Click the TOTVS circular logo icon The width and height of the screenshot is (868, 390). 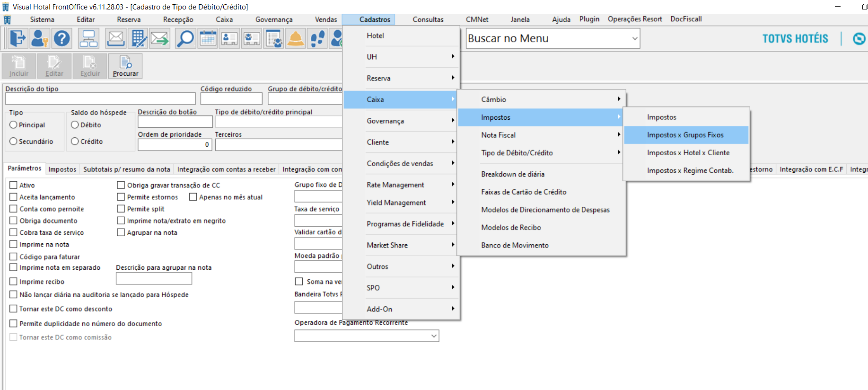[x=859, y=38]
